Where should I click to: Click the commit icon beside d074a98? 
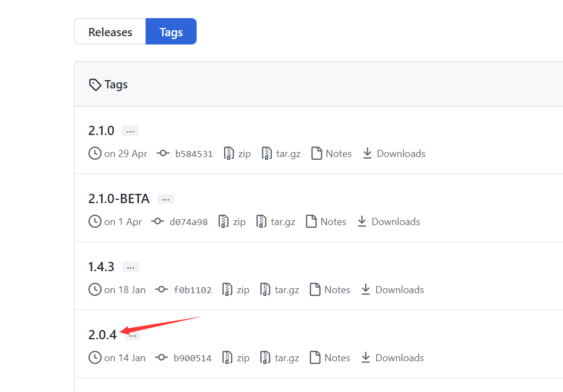(158, 221)
